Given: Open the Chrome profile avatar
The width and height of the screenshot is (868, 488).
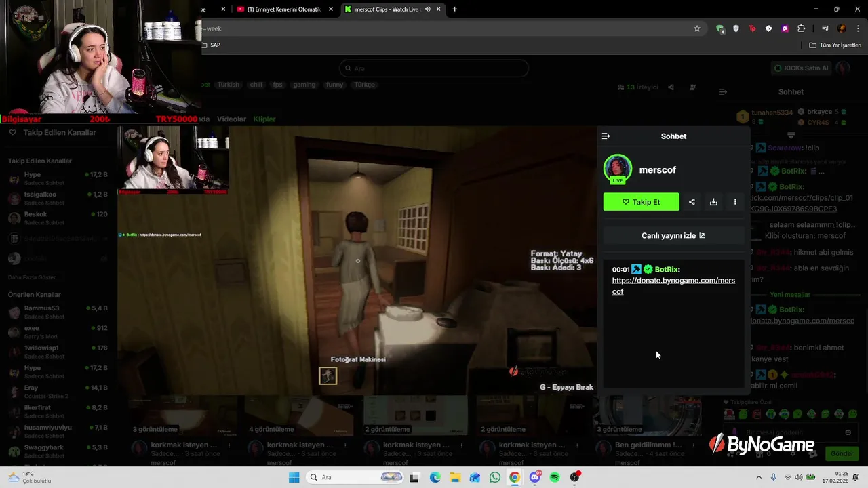Looking at the screenshot, I should tap(842, 28).
